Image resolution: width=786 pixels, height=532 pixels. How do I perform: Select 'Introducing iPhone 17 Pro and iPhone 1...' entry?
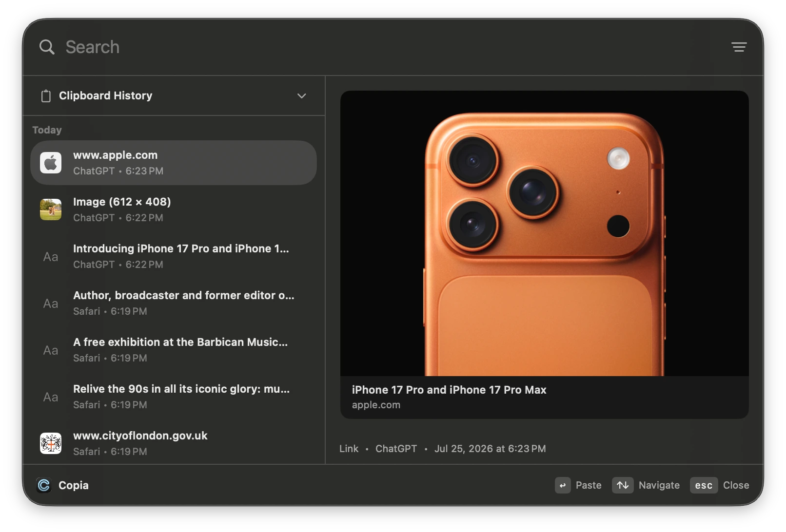(174, 256)
